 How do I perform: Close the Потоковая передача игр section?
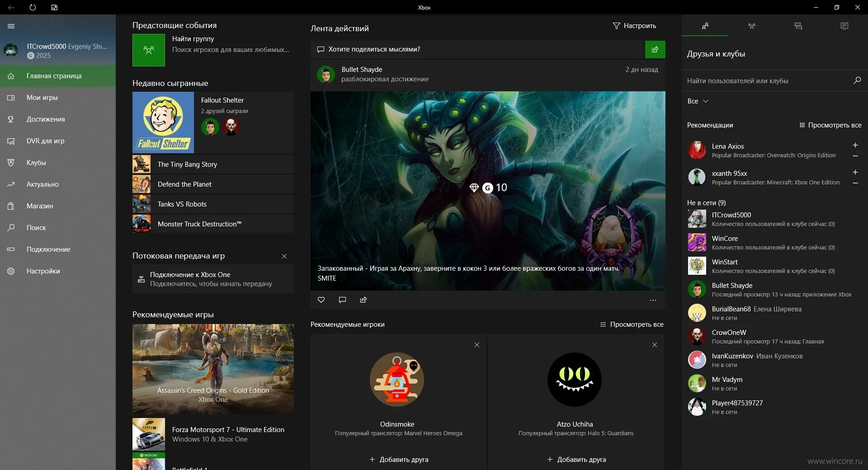[284, 256]
